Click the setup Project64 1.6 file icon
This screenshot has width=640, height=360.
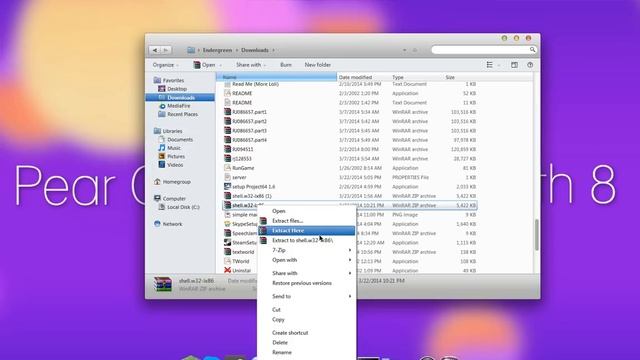click(x=227, y=186)
